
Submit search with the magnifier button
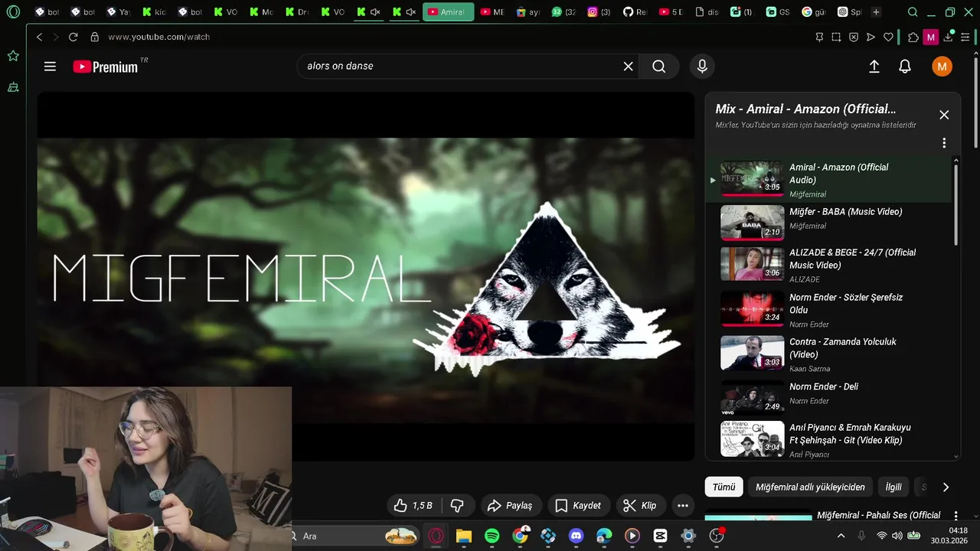point(659,67)
